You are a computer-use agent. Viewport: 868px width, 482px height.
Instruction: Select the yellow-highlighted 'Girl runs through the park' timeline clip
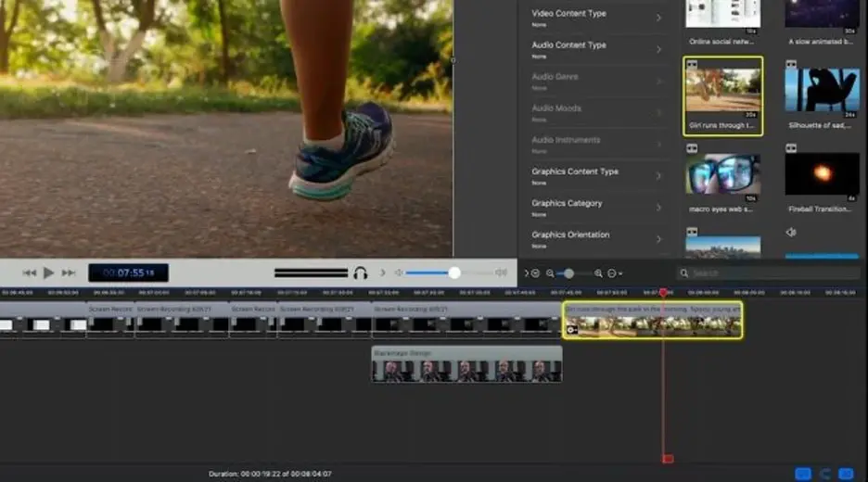(653, 320)
